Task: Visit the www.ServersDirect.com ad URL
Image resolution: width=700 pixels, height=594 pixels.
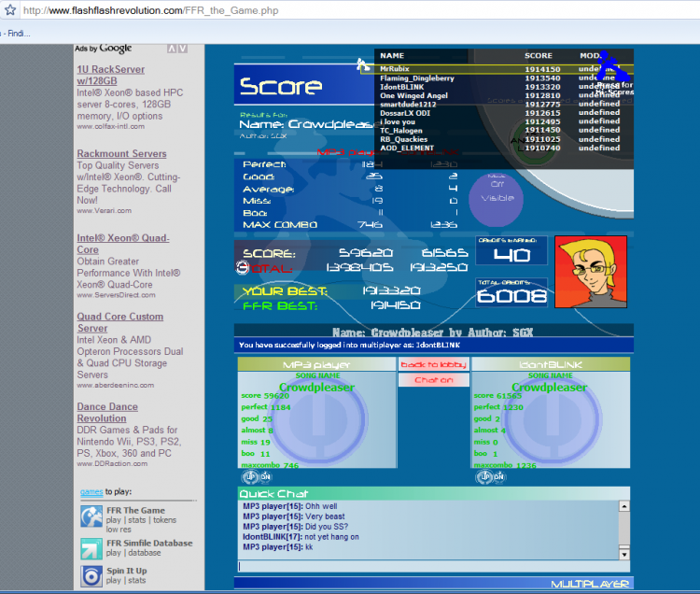Action: click(116, 295)
